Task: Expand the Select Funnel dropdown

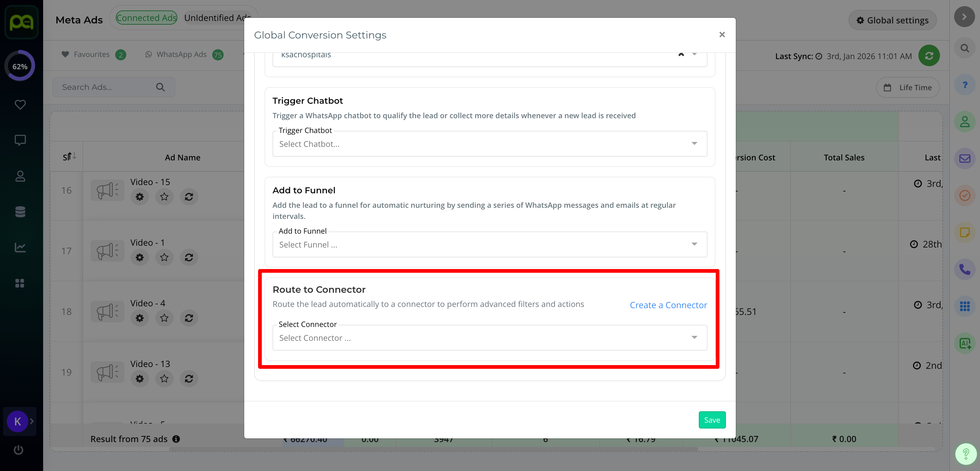Action: (x=489, y=245)
